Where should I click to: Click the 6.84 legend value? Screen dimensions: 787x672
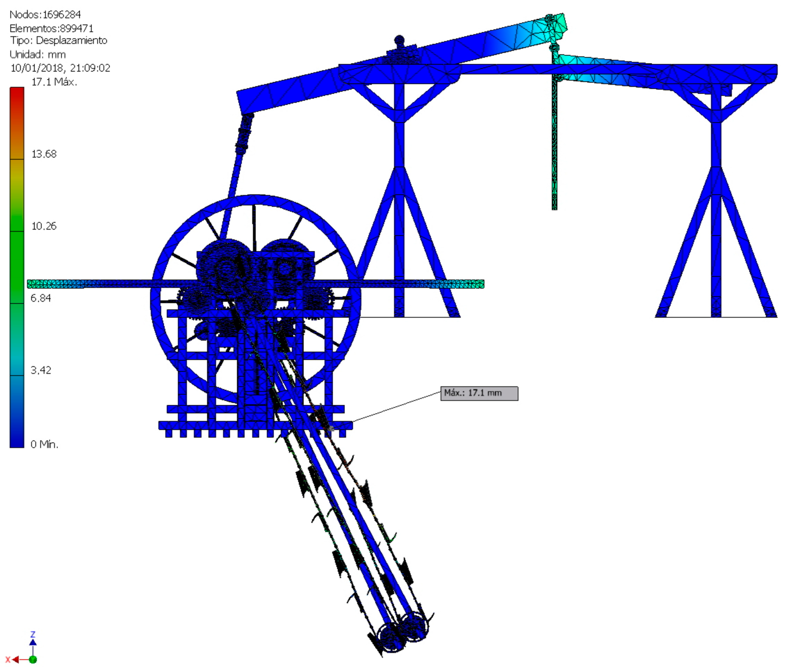coord(41,298)
